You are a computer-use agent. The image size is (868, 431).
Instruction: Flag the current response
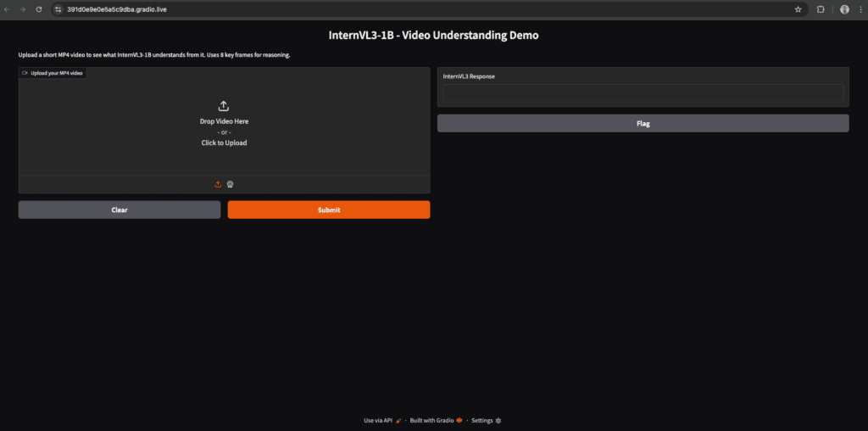[x=643, y=124]
